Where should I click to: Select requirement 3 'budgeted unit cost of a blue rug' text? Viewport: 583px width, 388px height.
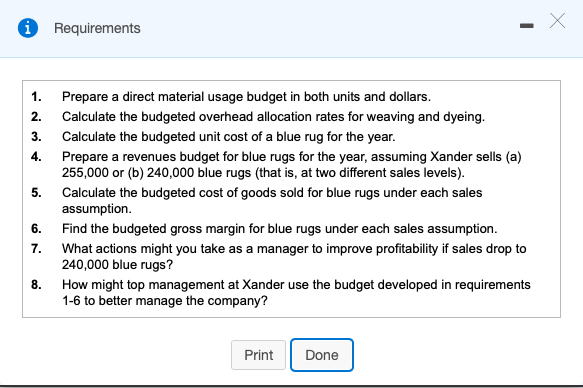pos(231,137)
